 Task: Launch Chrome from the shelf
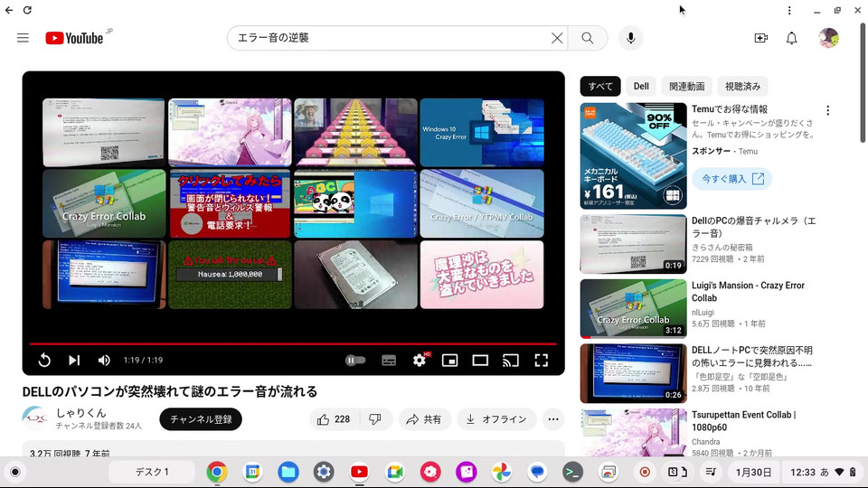(217, 472)
